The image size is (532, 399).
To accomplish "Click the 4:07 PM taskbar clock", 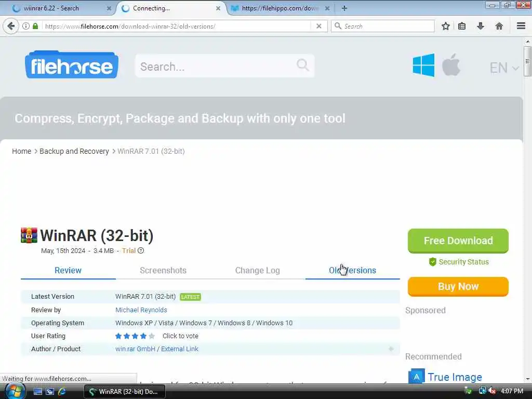I will (512, 391).
